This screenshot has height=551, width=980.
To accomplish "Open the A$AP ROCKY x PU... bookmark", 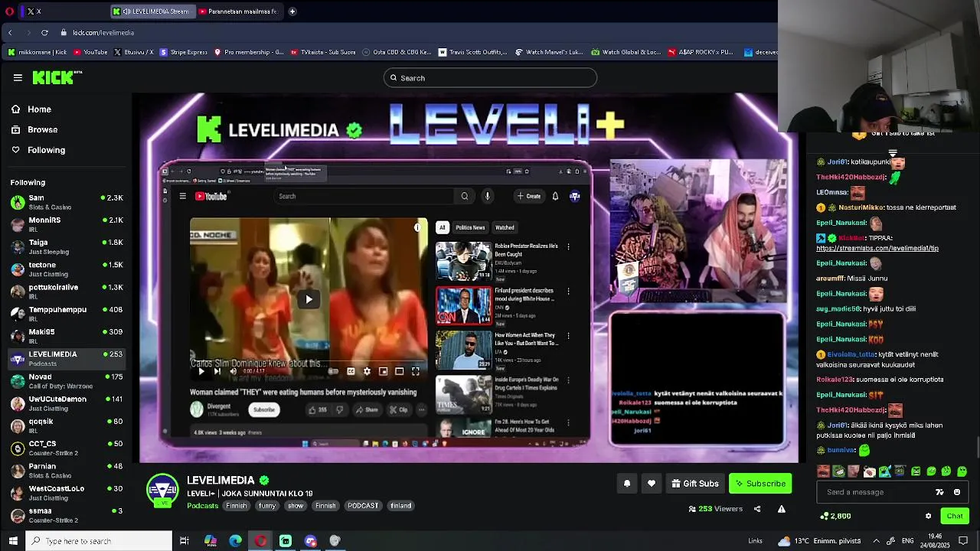I will coord(701,52).
